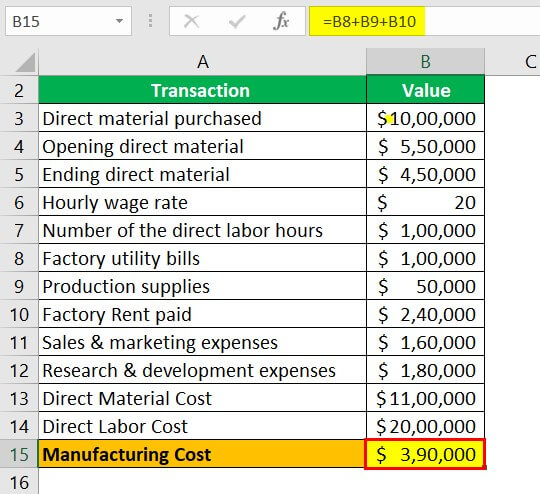Click the formula bar with =B8+B9+B10

pyautogui.click(x=424, y=21)
